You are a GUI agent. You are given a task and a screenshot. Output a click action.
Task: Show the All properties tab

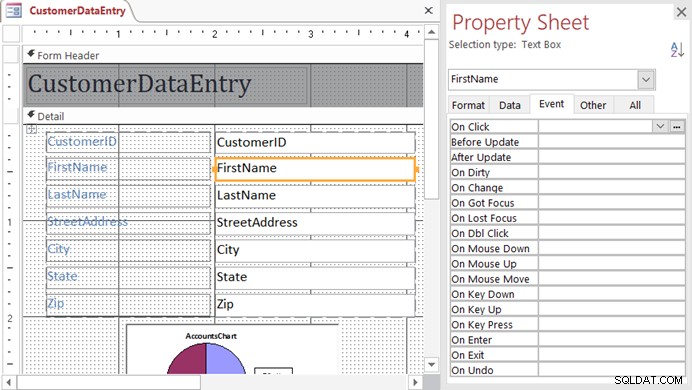(x=635, y=105)
